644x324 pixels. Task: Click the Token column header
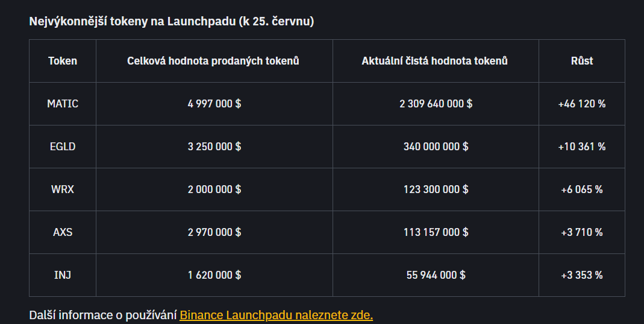[63, 61]
